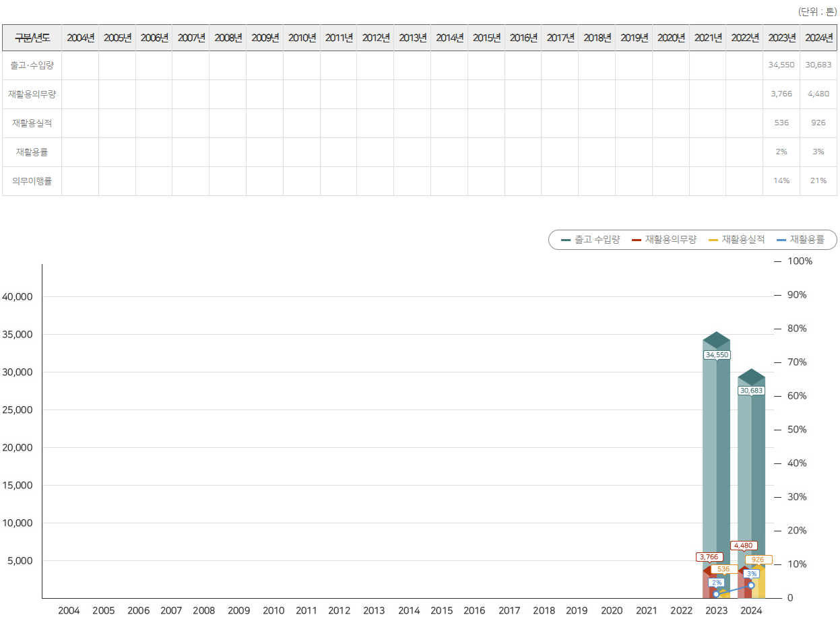Screen dimensions: 840x623
Task: Click the 출고·수입량 row label
Action: tap(32, 65)
